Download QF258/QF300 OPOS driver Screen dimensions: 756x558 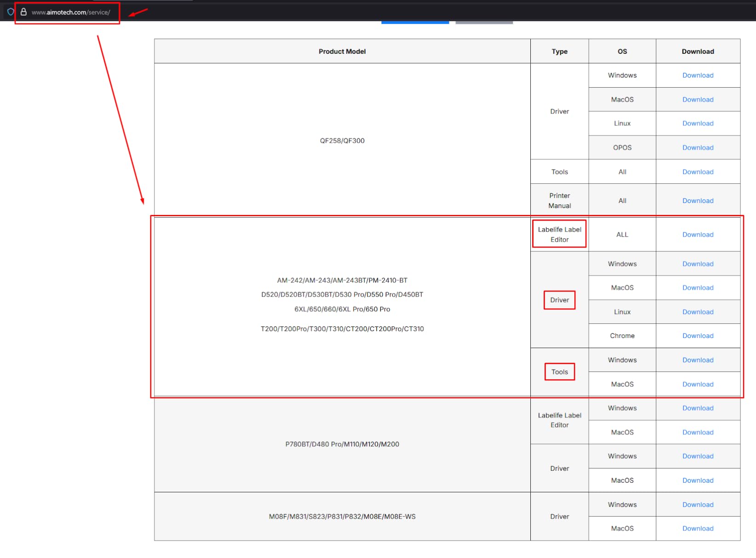coord(697,147)
